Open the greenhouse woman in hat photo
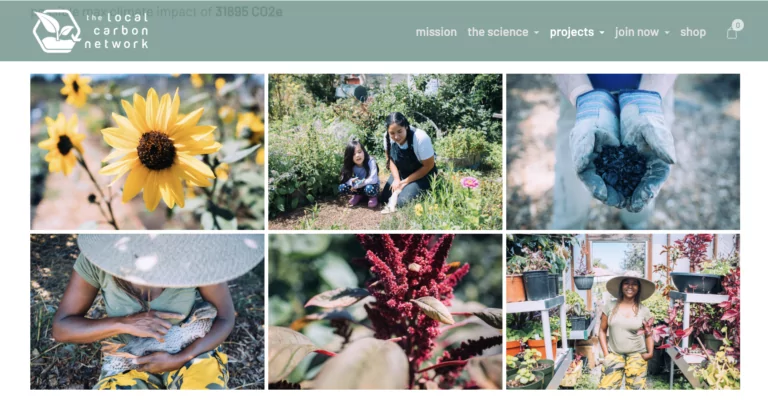The image size is (768, 411). click(x=623, y=312)
